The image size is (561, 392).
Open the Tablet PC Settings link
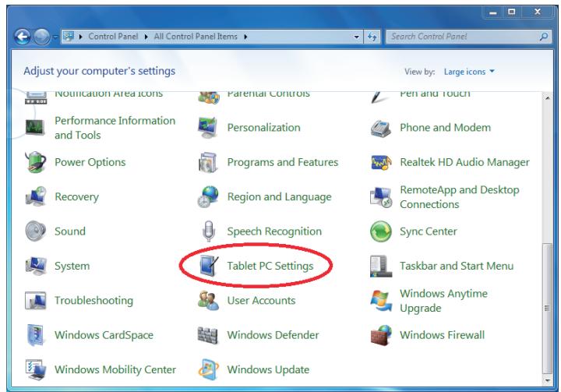(270, 266)
